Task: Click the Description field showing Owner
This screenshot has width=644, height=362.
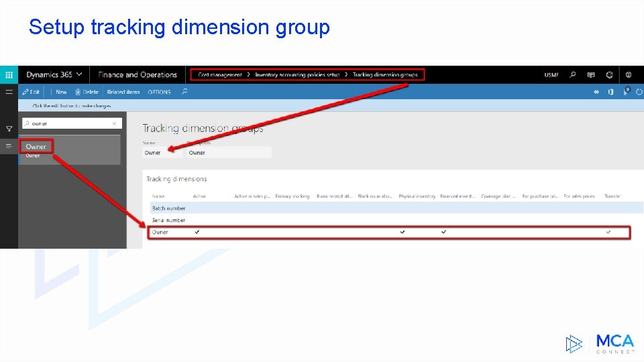Action: tap(229, 153)
